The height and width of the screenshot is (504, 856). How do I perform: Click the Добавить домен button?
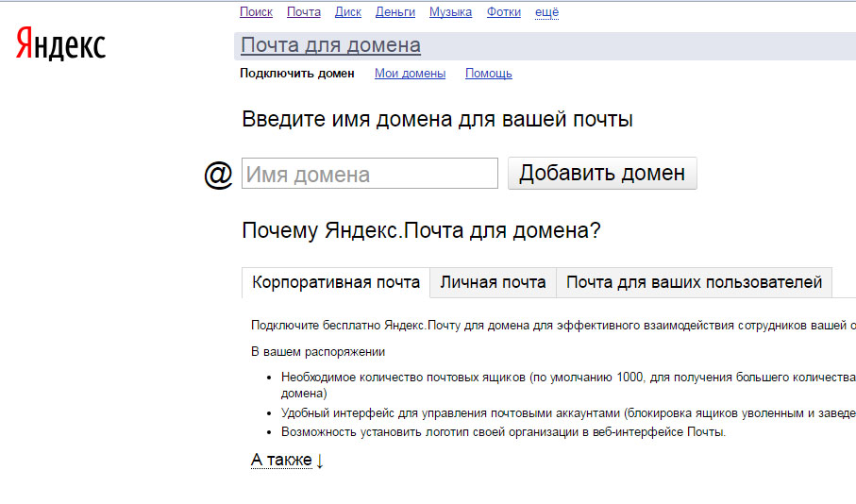tap(602, 173)
